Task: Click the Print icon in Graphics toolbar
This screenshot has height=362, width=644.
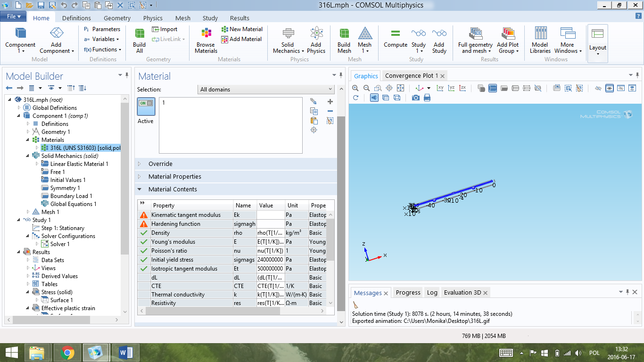Action: click(427, 98)
